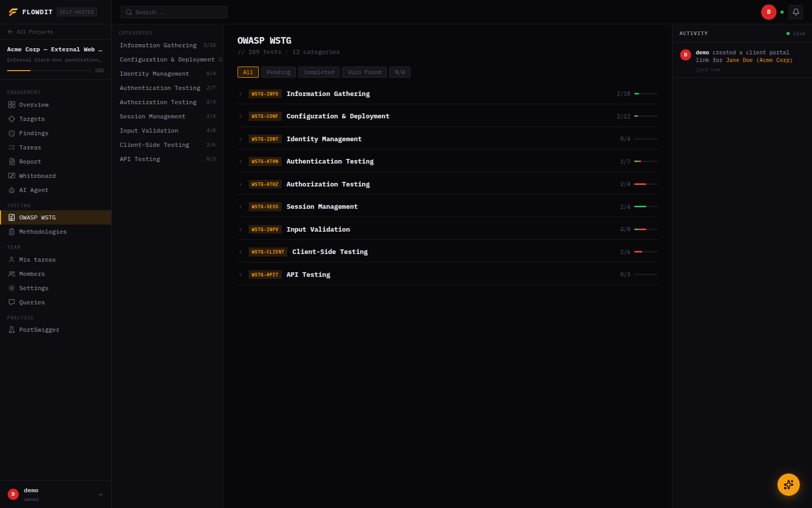The image size is (812, 508).
Task: Select the All filter tab
Action: tap(248, 72)
